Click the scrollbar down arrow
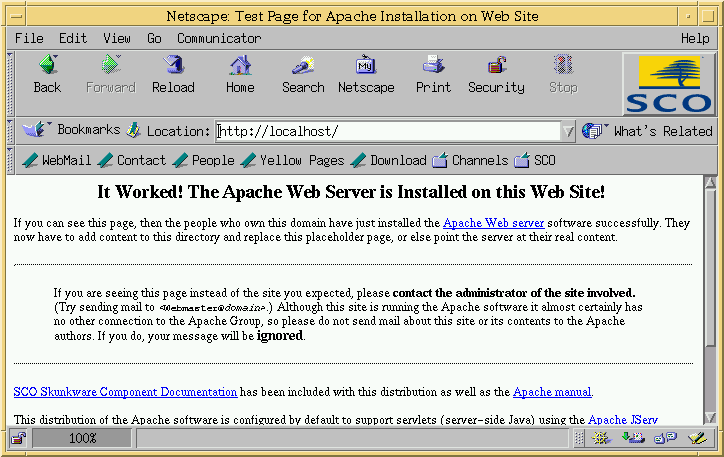This screenshot has height=457, width=724. point(711,417)
